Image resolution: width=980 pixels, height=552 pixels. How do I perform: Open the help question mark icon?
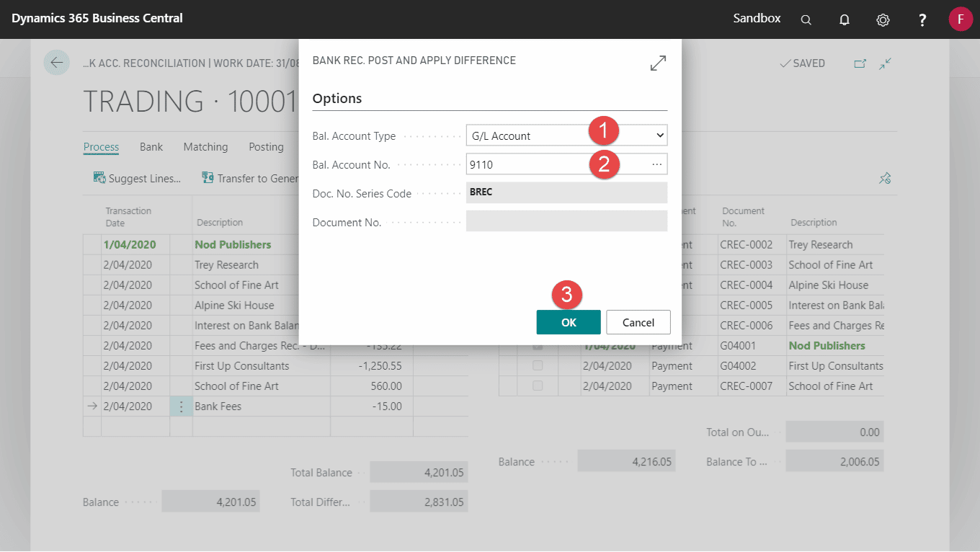coord(922,19)
